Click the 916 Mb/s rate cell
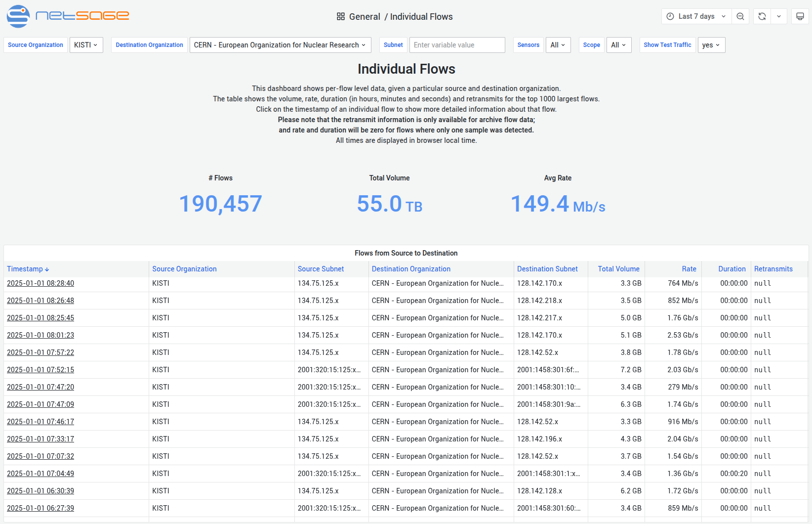The width and height of the screenshot is (812, 524). click(x=673, y=422)
